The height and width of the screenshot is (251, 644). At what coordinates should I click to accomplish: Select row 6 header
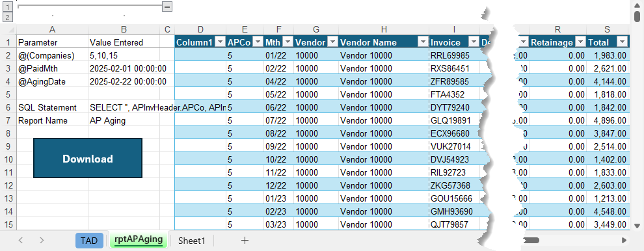(8, 107)
